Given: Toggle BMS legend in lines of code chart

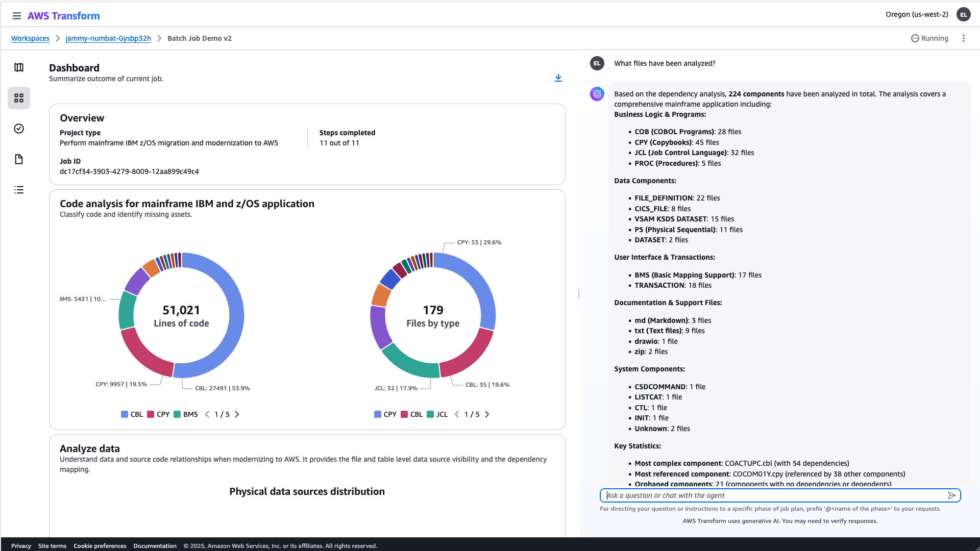Looking at the screenshot, I should tap(186, 414).
